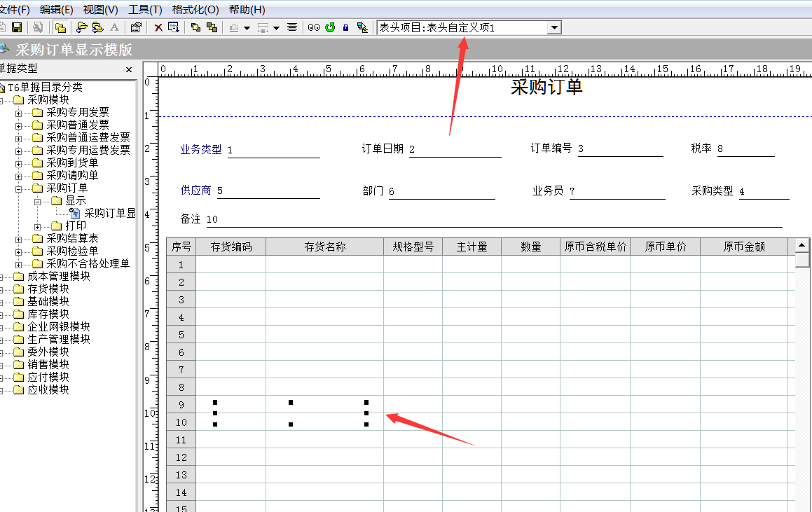Click the 订单日期 input field
Image resolution: width=812 pixels, height=512 pixels.
coord(455,150)
